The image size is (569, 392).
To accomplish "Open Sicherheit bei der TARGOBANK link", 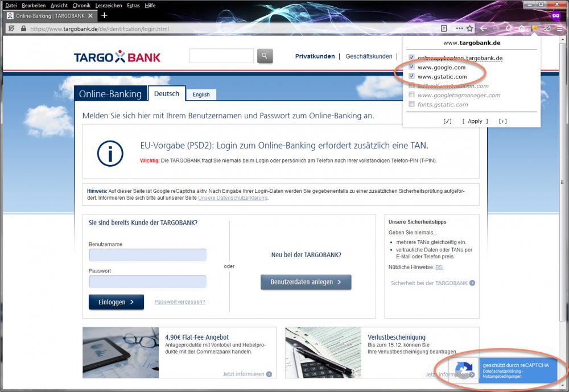I will [432, 283].
